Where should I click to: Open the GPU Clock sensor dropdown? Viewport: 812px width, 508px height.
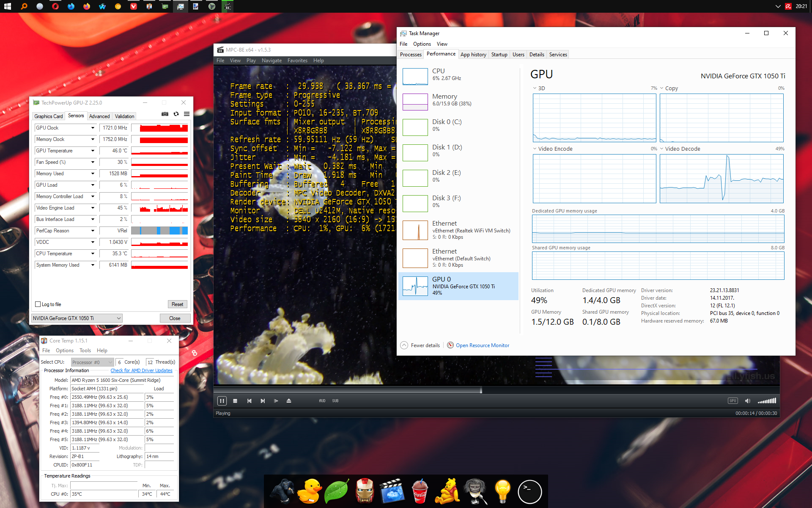tap(93, 128)
